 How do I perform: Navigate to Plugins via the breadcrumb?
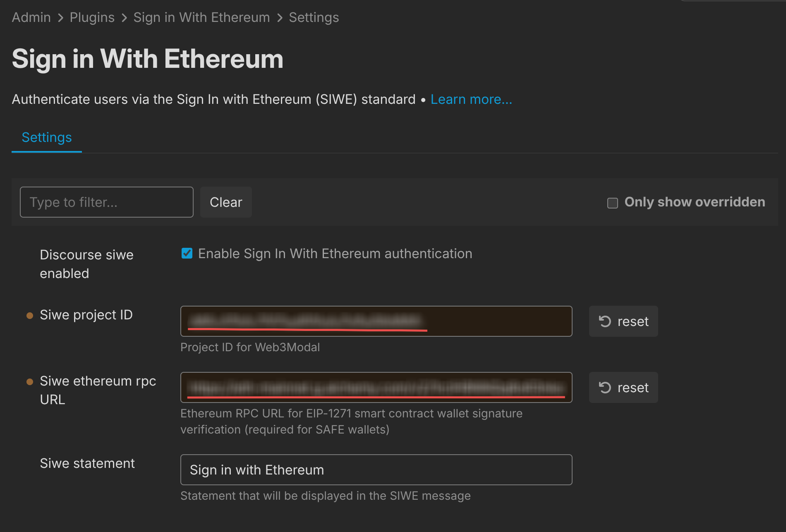92,17
